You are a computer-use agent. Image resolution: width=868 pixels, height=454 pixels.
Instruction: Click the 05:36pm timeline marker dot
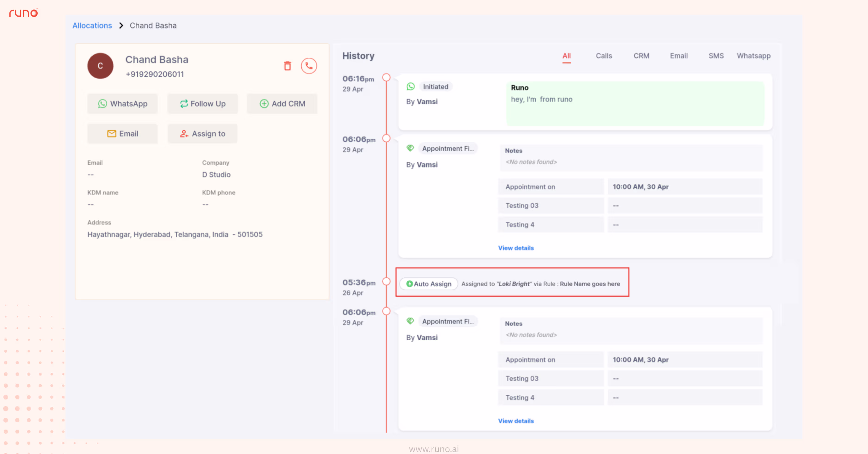click(386, 282)
